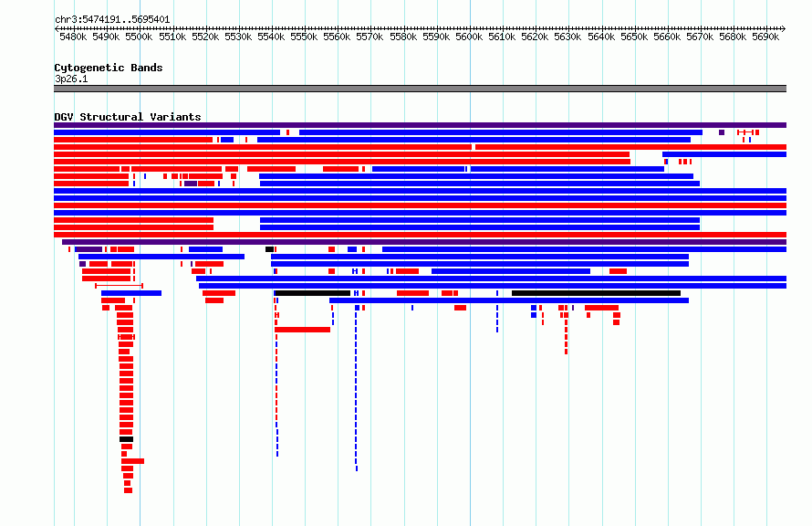Click the 5570k ruler label
The width and height of the screenshot is (812, 526).
370,37
